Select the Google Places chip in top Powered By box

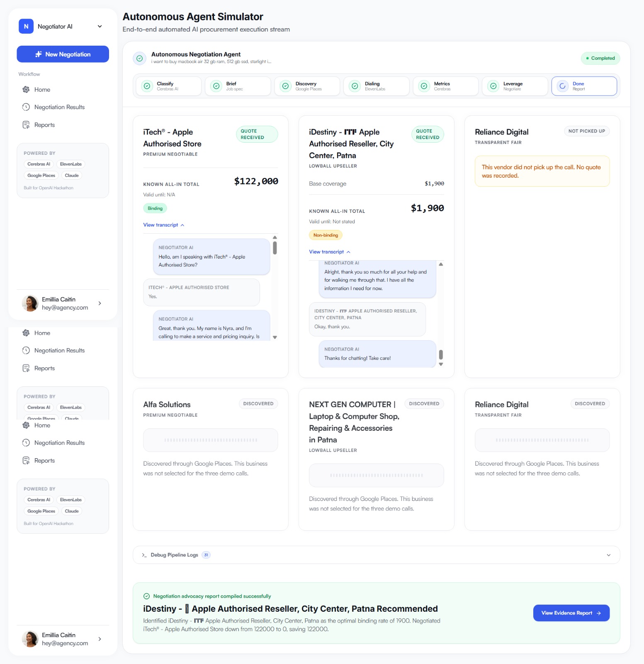(41, 176)
